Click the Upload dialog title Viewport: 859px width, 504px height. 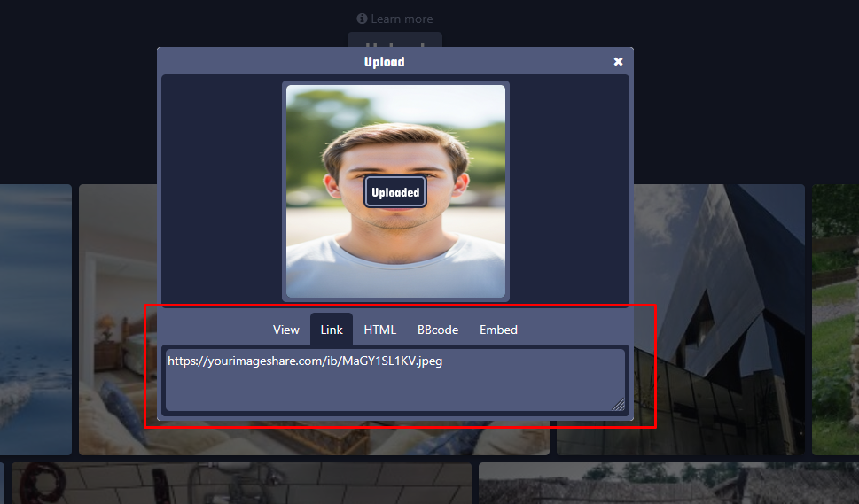coord(384,61)
